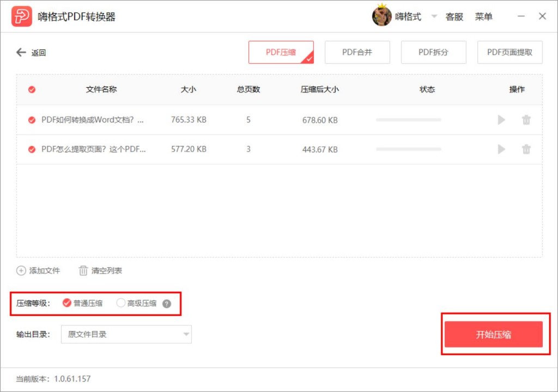Click the 输出目录: label
Viewport: 558px width, 392px height.
[x=33, y=334]
